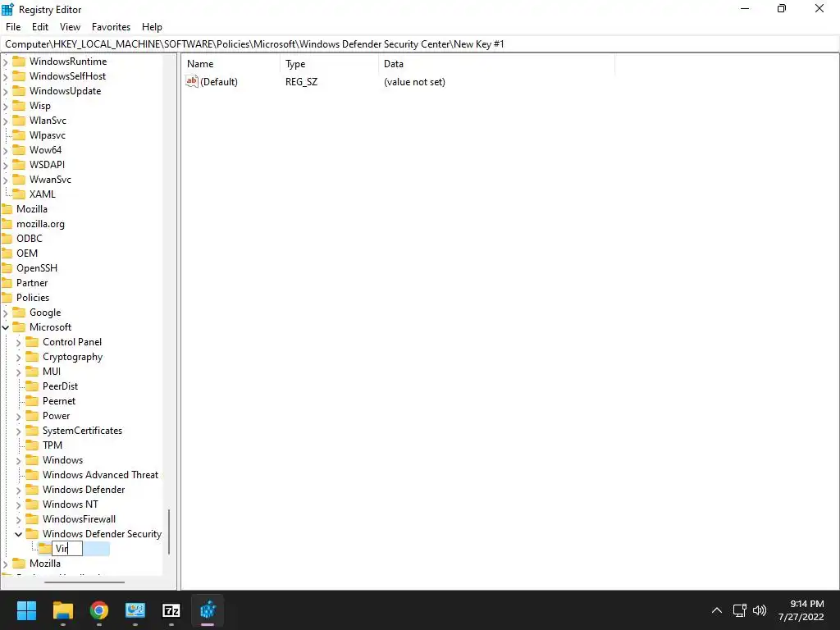This screenshot has width=840, height=630.
Task: Select the WlanSvc folder icon
Action: (19, 121)
